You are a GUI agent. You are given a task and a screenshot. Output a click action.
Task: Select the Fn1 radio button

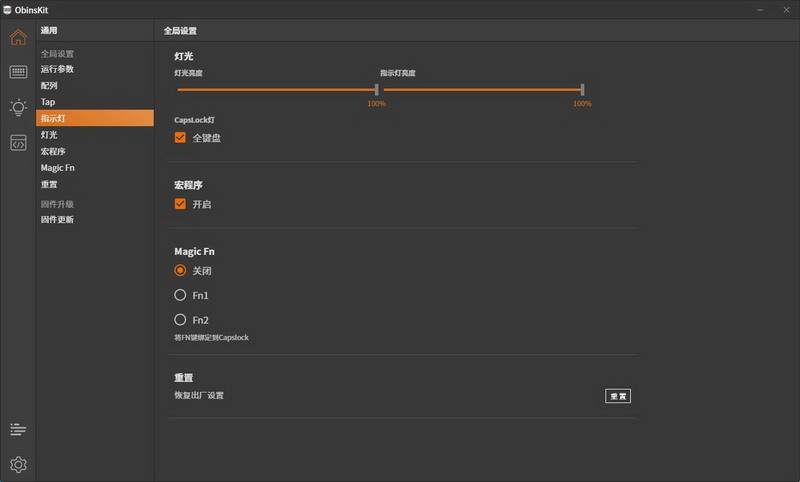(x=181, y=295)
